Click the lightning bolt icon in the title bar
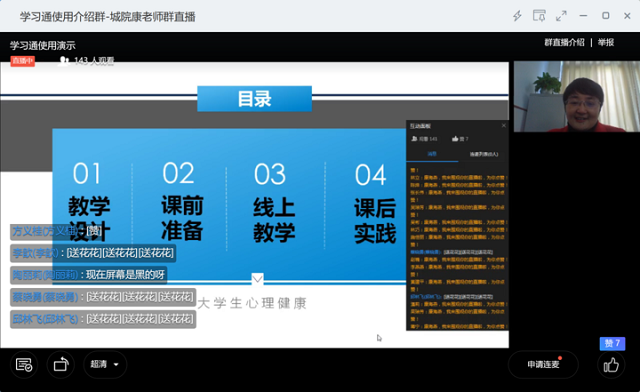 [517, 16]
